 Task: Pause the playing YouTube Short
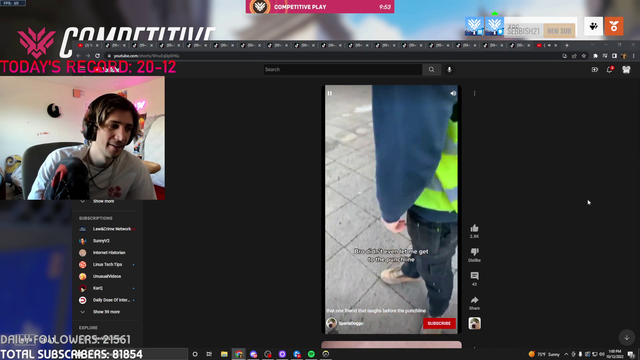tap(330, 93)
